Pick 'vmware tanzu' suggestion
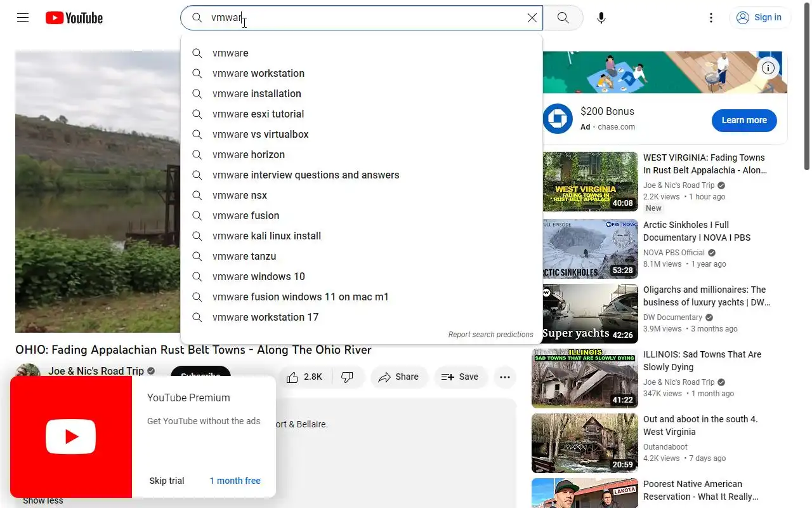The height and width of the screenshot is (508, 812). click(x=362, y=257)
